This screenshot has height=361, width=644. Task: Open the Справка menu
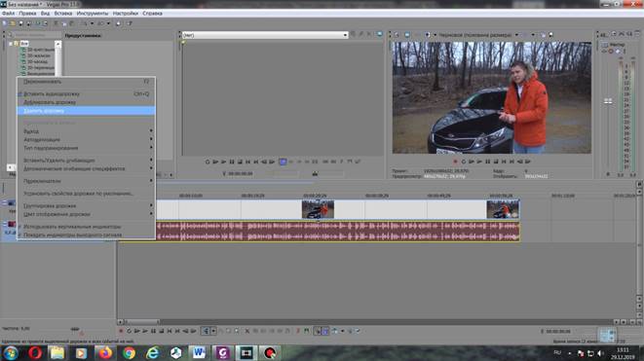(x=152, y=14)
